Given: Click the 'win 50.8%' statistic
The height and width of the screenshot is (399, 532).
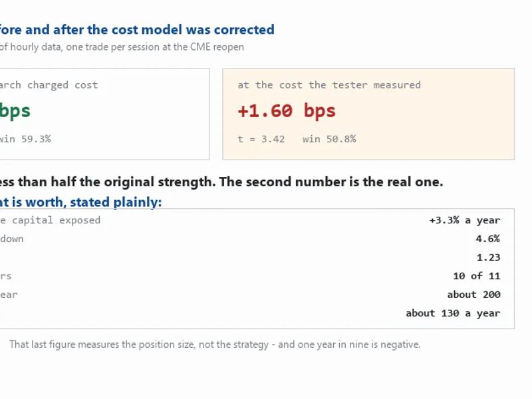Looking at the screenshot, I should [329, 139].
